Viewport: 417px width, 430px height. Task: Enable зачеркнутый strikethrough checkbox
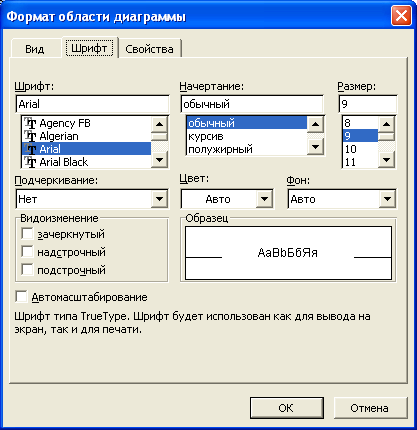pyautogui.click(x=27, y=234)
